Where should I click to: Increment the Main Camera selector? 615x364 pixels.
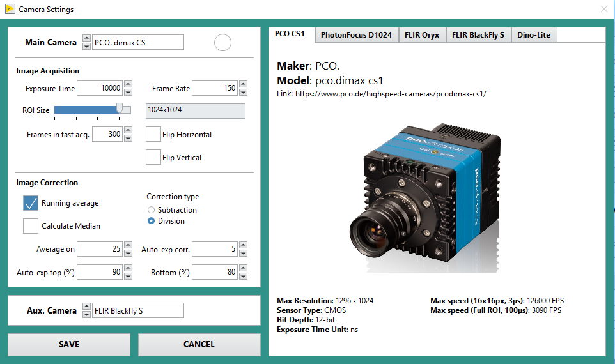87,38
